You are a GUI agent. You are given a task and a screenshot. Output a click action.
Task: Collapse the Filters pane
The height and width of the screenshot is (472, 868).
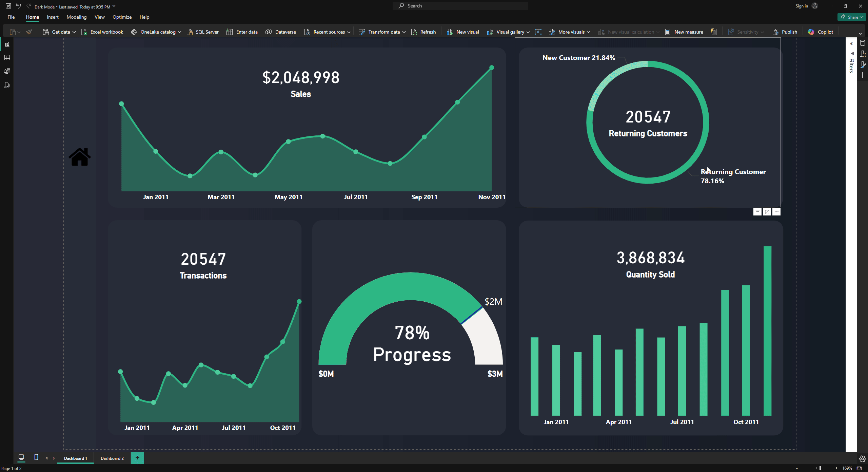click(x=851, y=43)
